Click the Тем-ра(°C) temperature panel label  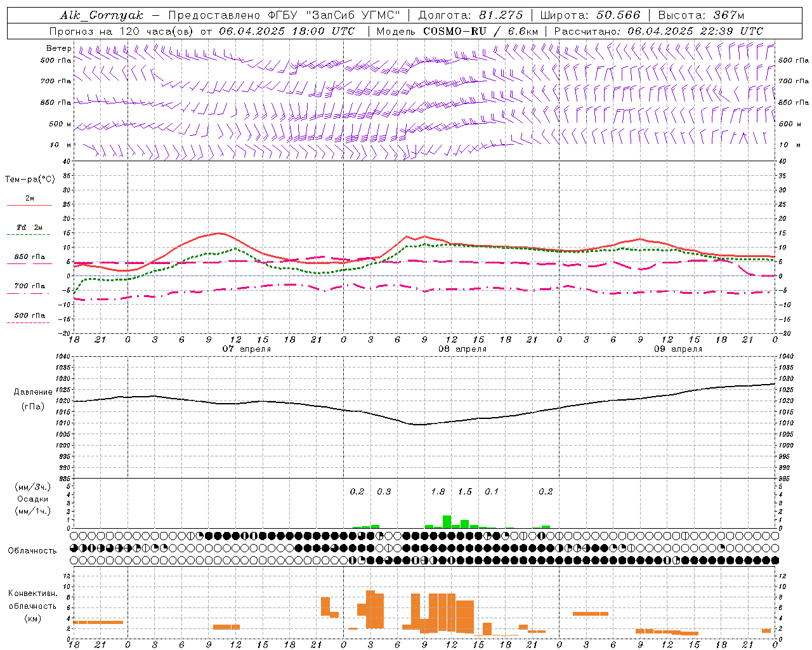30,179
